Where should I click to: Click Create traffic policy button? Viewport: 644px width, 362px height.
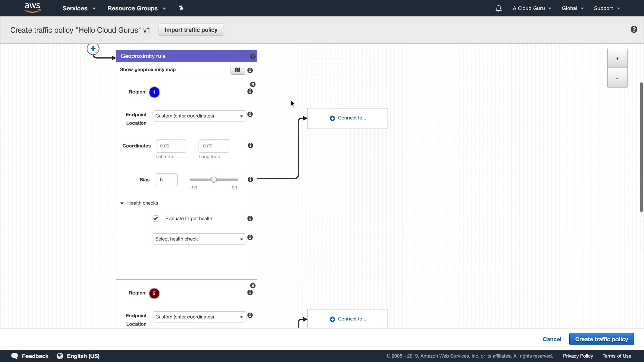tap(601, 339)
